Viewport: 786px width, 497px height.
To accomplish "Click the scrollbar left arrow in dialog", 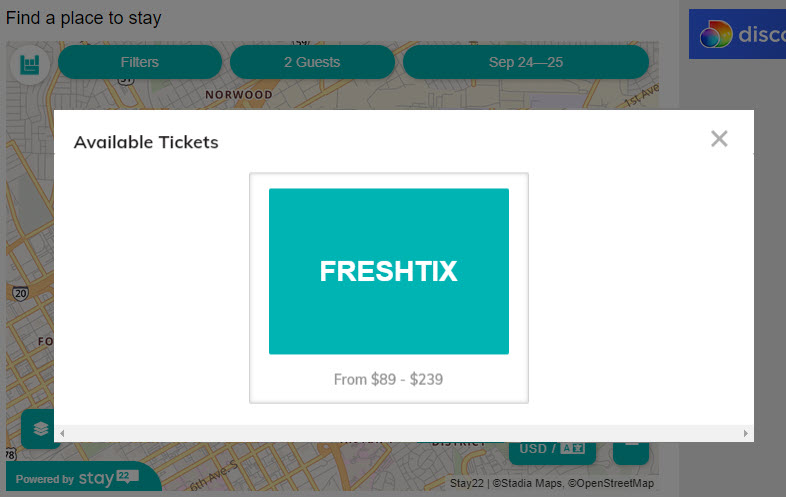I will 62,433.
